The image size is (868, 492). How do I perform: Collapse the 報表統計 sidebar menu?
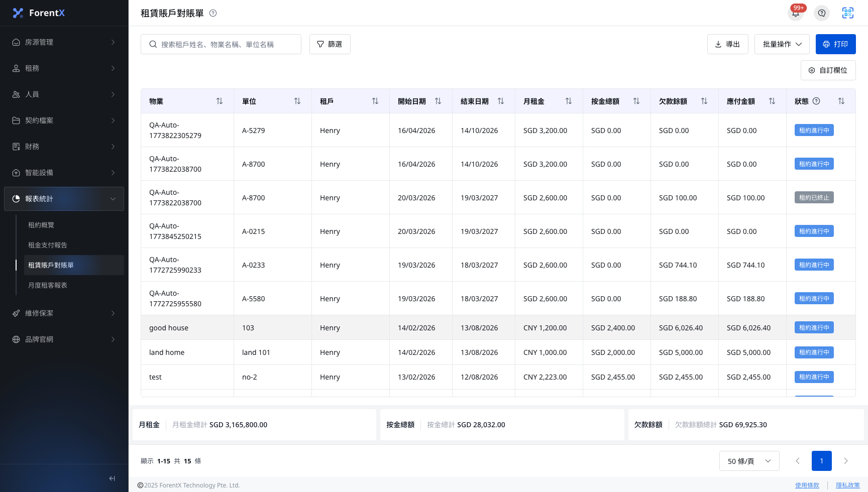[x=64, y=199]
